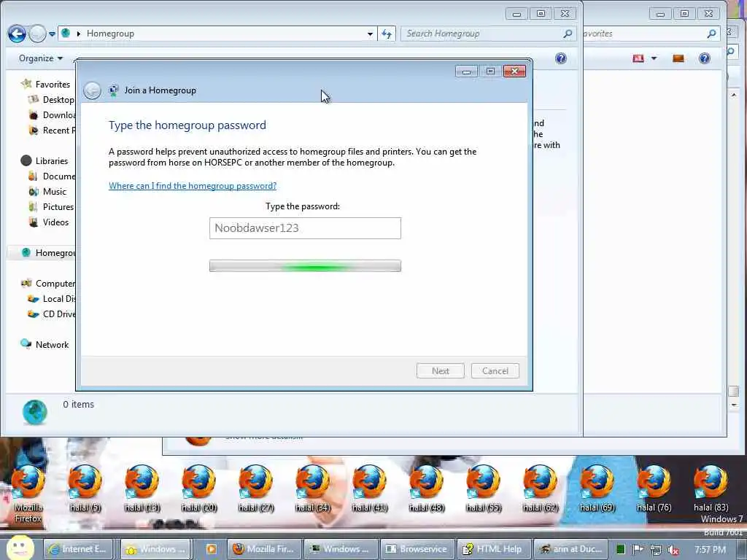This screenshot has width=747, height=560.
Task: Open Local Disk under Computer
Action: [x=52, y=298]
